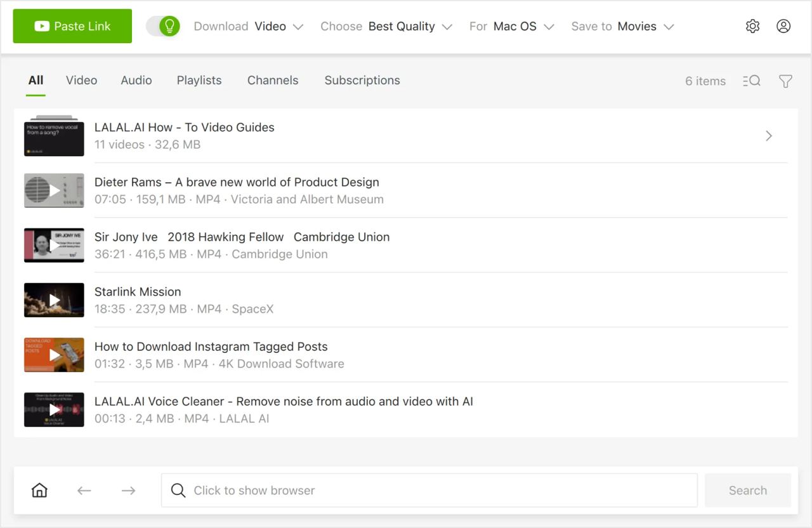The image size is (812, 528).
Task: Click the Paste Link button
Action: (72, 26)
